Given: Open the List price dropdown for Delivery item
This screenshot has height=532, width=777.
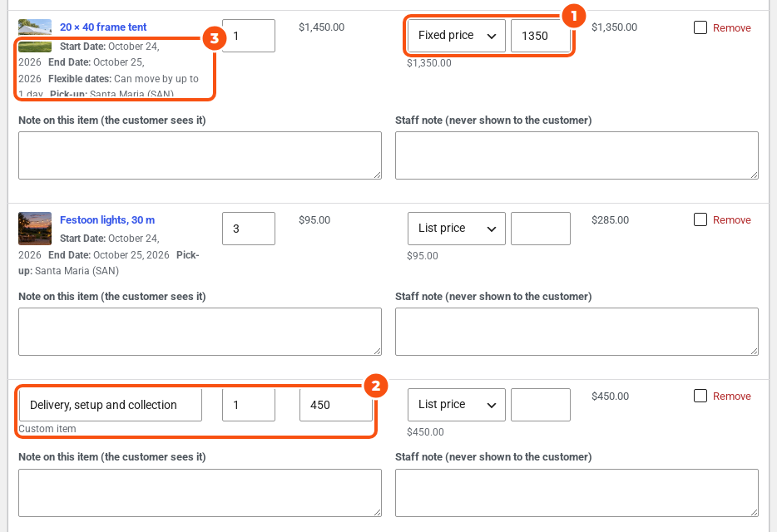Looking at the screenshot, I should click(x=457, y=405).
